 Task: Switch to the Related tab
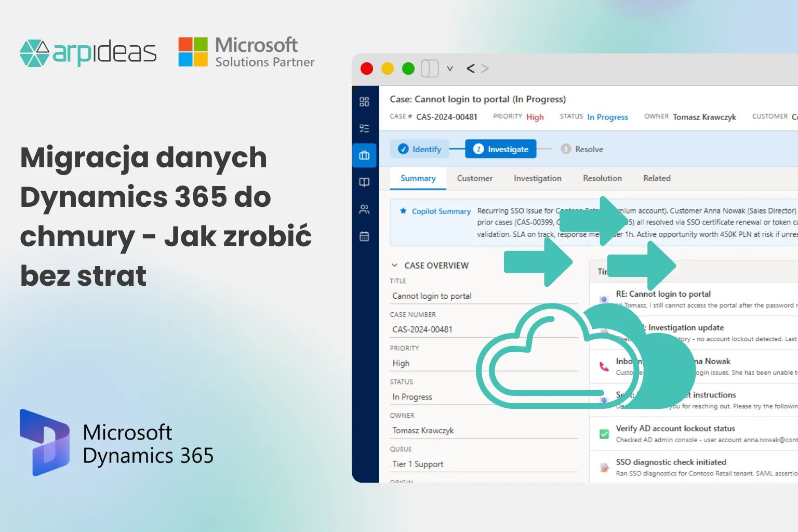[x=657, y=178]
